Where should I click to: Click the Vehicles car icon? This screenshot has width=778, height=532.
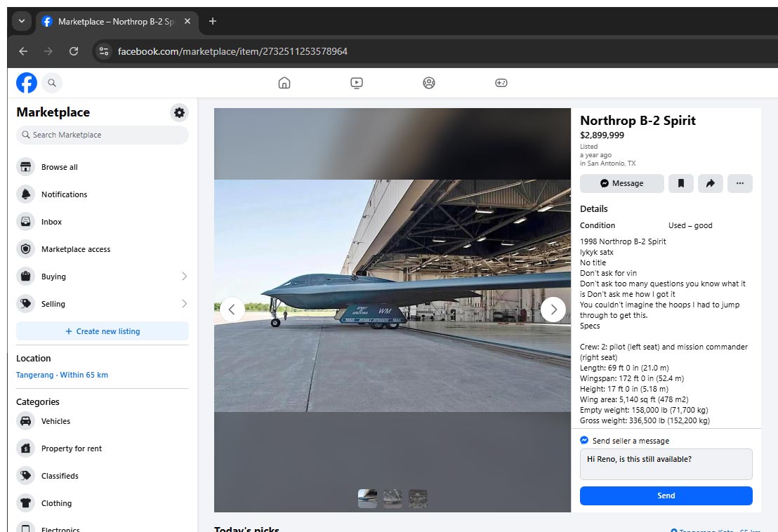tap(26, 421)
